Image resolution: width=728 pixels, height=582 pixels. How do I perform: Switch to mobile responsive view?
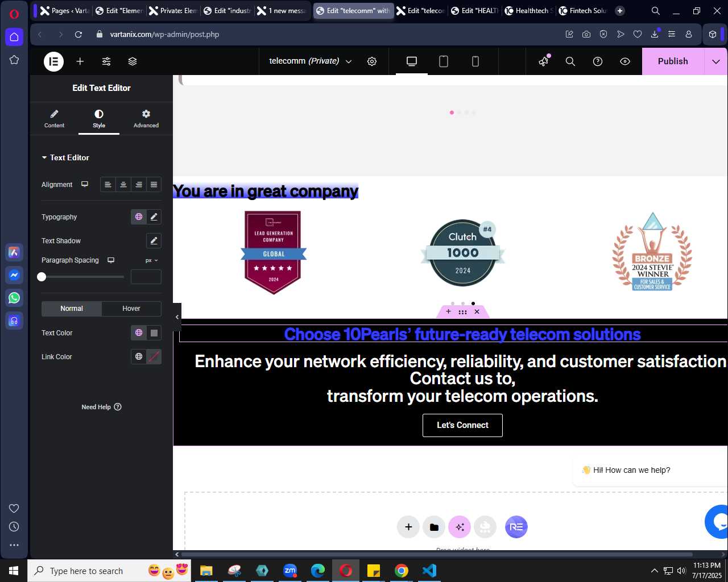click(475, 61)
